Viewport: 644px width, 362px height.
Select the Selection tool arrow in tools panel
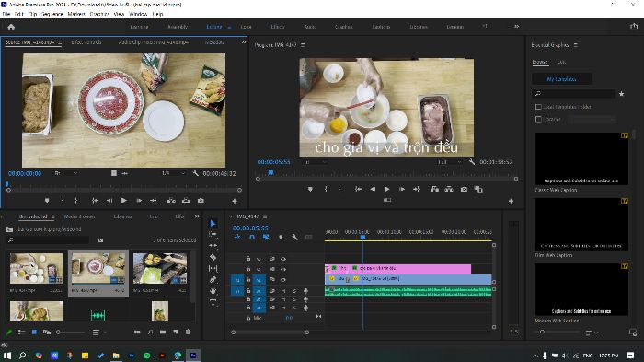click(x=213, y=223)
